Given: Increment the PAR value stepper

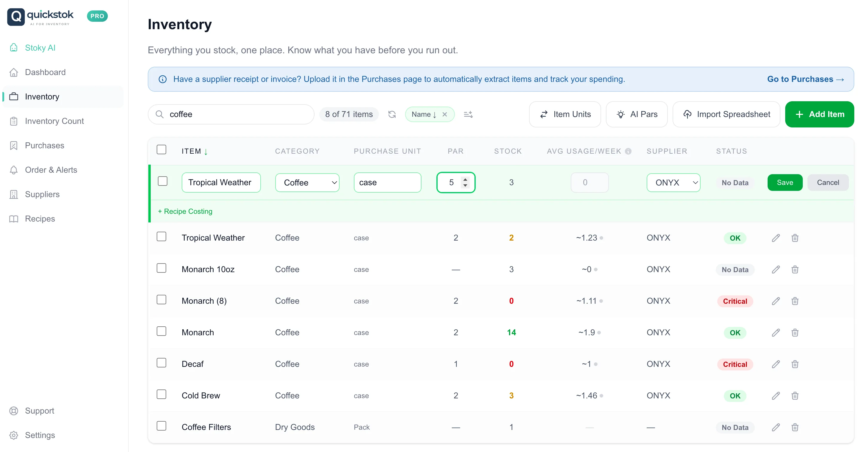Looking at the screenshot, I should click(465, 179).
